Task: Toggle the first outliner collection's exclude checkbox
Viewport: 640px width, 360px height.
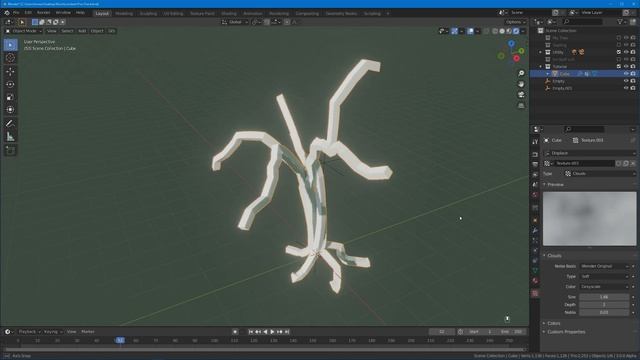Action: pos(619,38)
